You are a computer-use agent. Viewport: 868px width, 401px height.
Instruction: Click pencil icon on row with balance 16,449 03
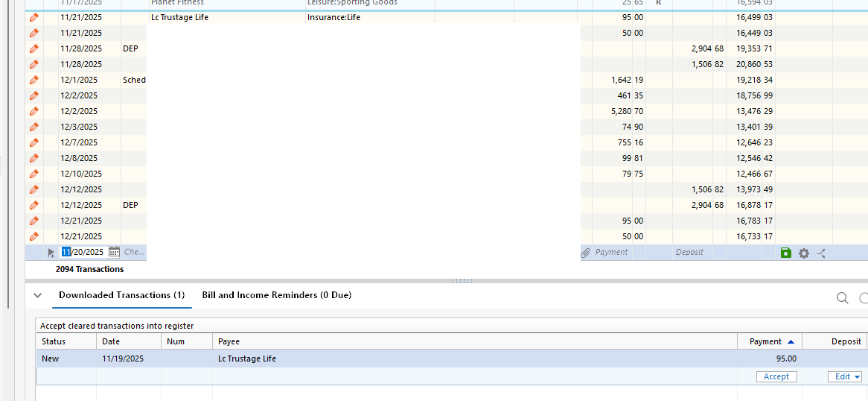(x=33, y=34)
